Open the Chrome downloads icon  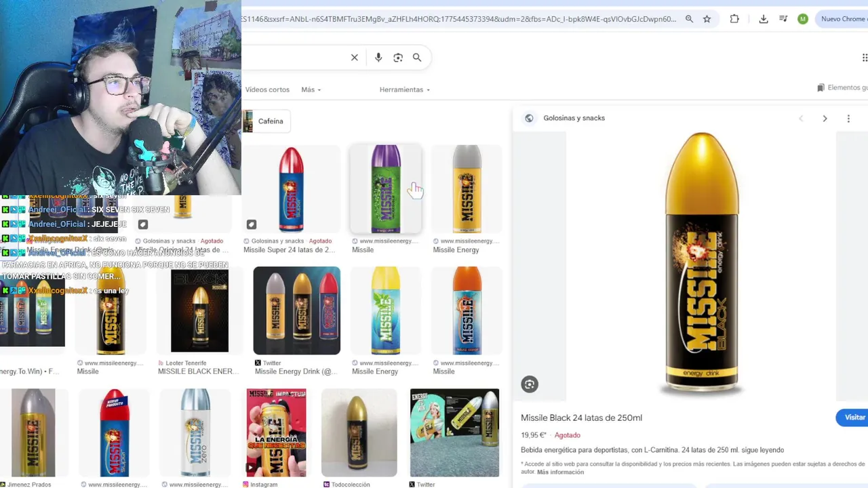764,19
